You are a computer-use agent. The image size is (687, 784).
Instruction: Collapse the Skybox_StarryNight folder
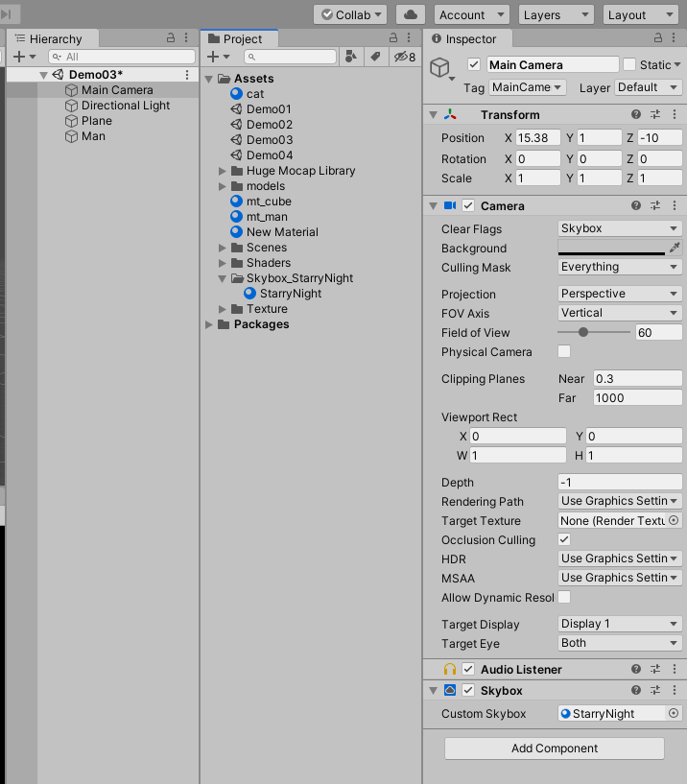(223, 278)
